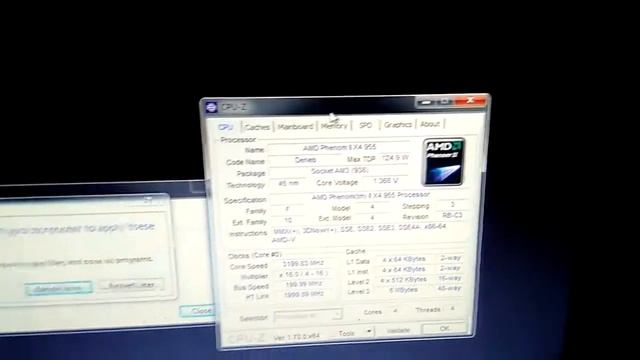640x360 pixels.
Task: Click the L1 Data cache size value
Action: pos(404,259)
